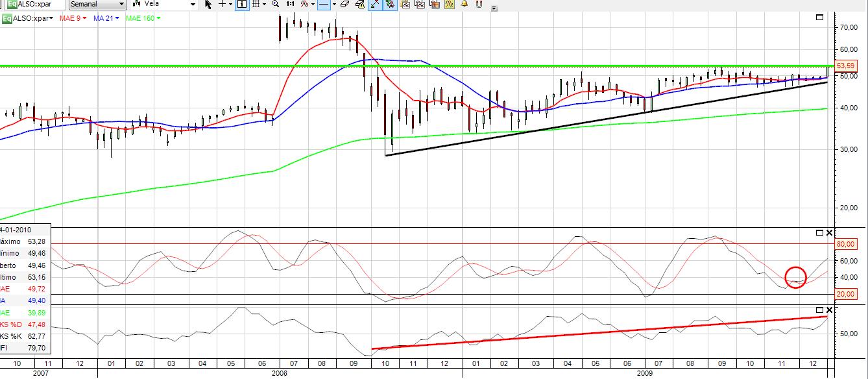Activate the crosshair cursor tool
Screen dimensions: 868x379
pos(223,4)
